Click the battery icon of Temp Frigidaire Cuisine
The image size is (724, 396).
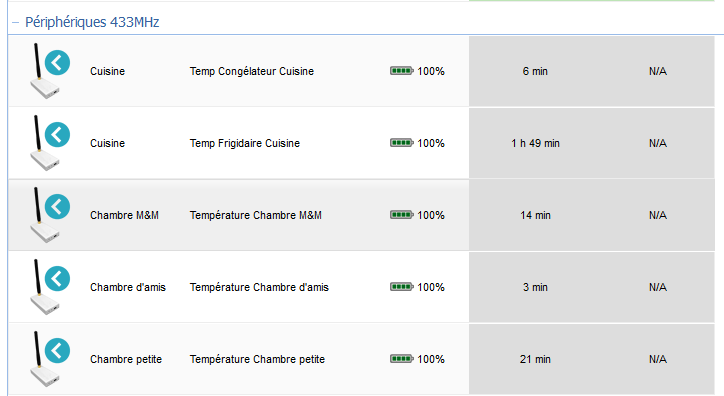coord(402,143)
